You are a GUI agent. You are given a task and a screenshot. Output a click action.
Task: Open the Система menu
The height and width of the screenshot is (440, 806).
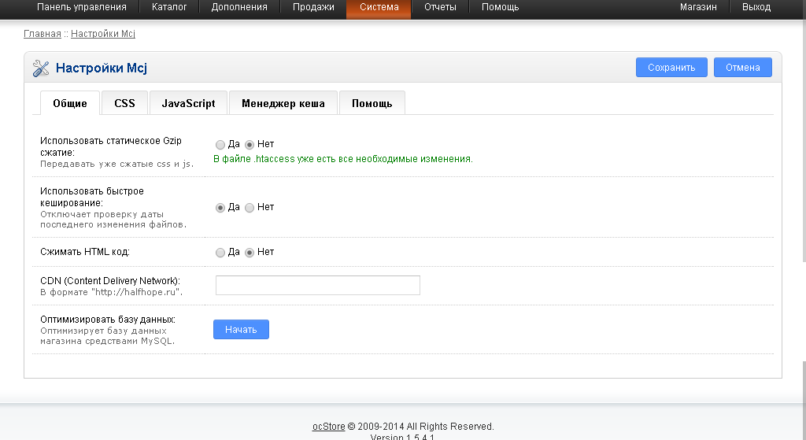[379, 7]
